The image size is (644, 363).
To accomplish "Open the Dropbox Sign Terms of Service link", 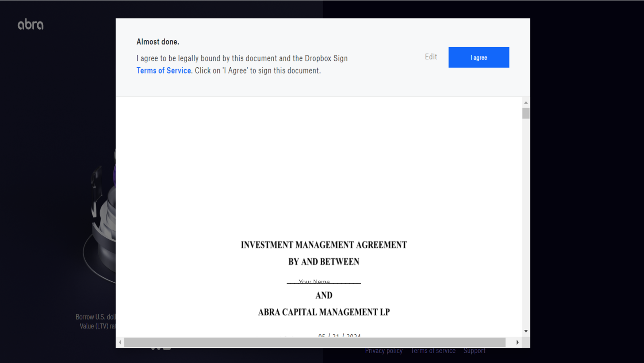I will [164, 70].
